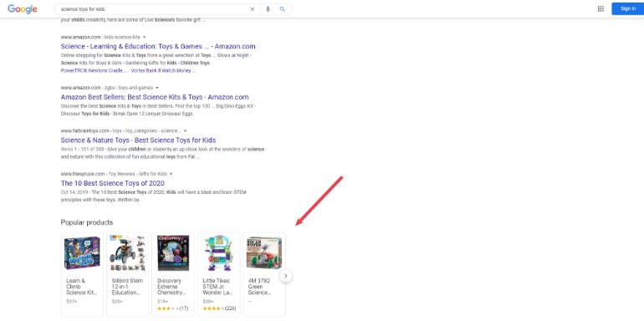Open Amazon Best Sellers Science Kits link
This screenshot has height=321, width=644.
(155, 97)
